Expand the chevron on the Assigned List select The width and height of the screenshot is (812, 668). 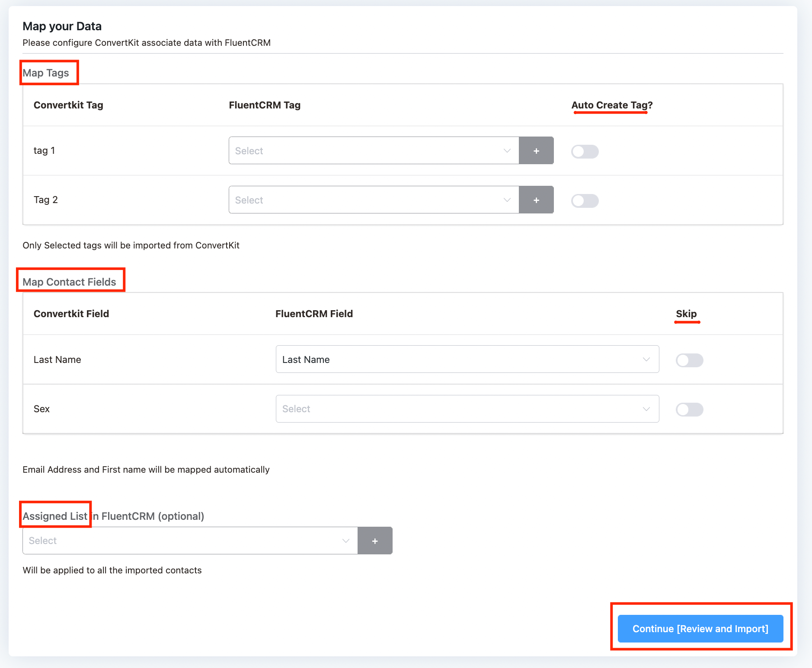click(345, 540)
